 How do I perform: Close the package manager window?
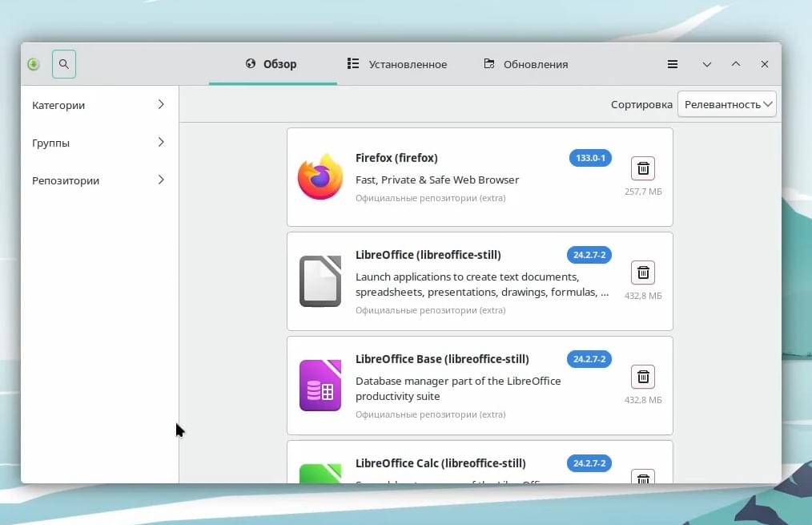point(765,64)
